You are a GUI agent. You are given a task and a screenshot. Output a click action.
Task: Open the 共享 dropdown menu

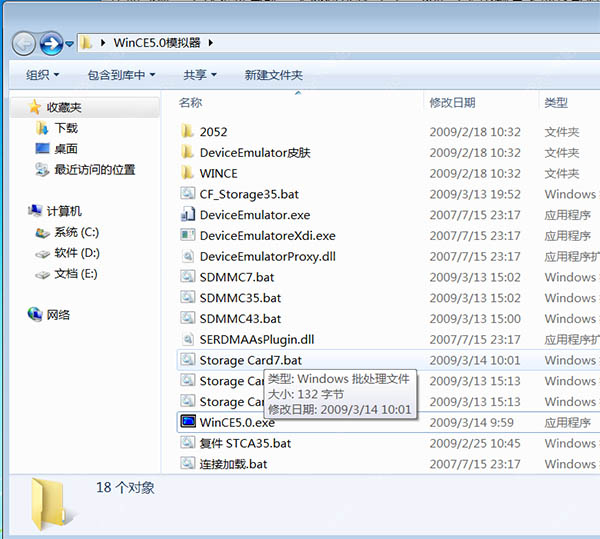coord(200,75)
